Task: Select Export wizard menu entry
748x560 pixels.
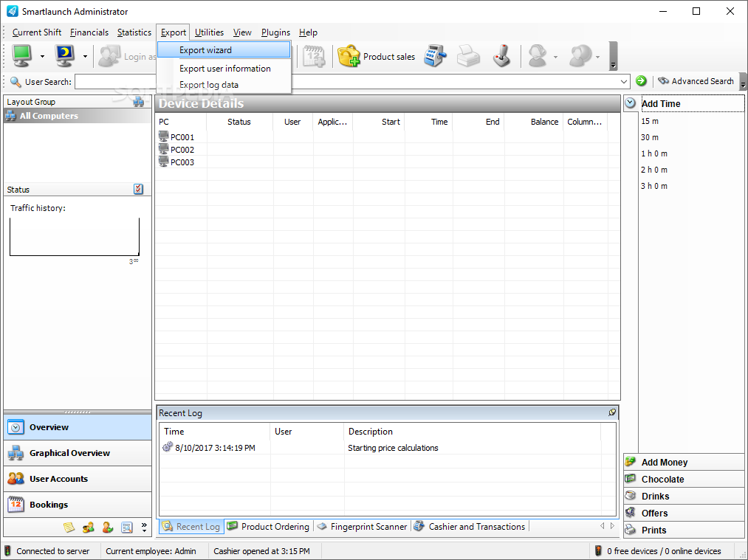Action: [224, 50]
